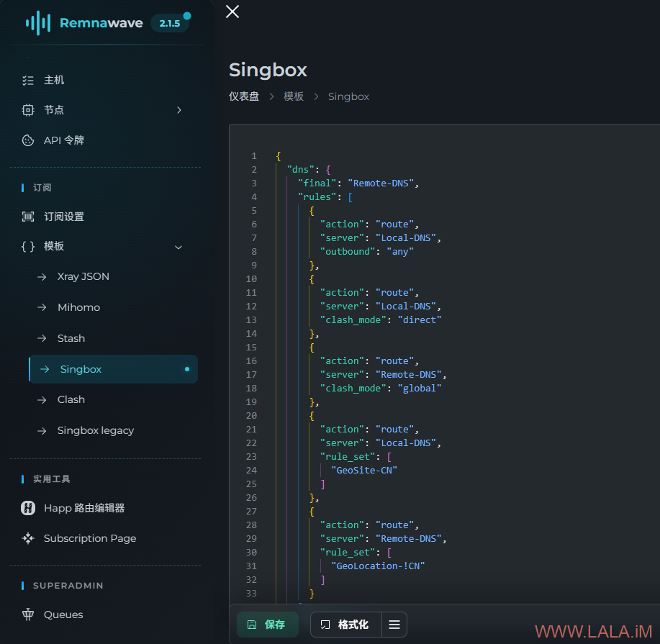
Task: Click the arrow icon beside Stash
Action: [x=42, y=338]
